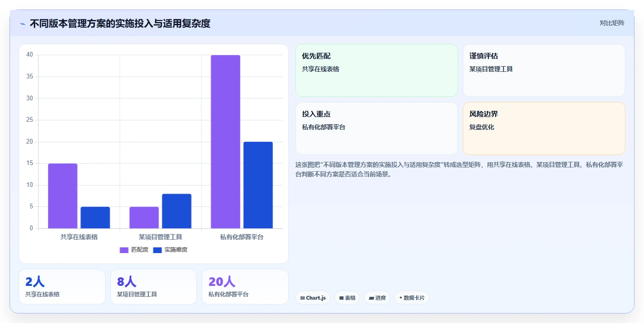Open the 优先匹配 card

pos(377,70)
